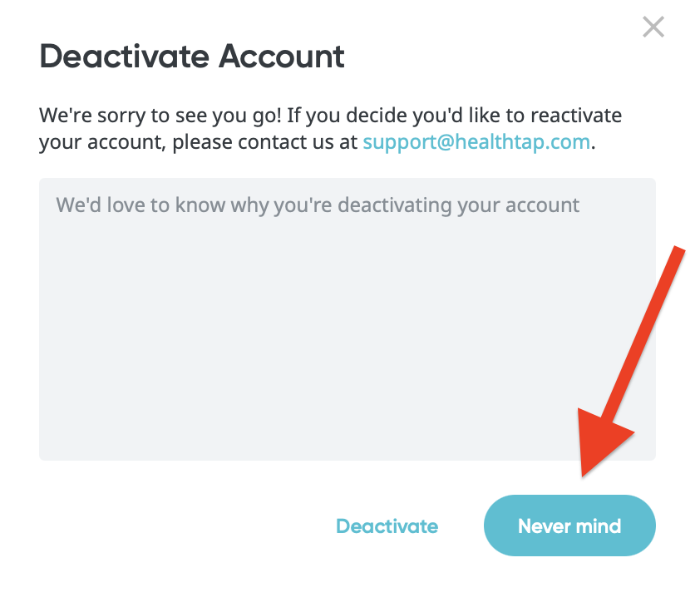Click the empty center of the feedback box

pyautogui.click(x=347, y=324)
